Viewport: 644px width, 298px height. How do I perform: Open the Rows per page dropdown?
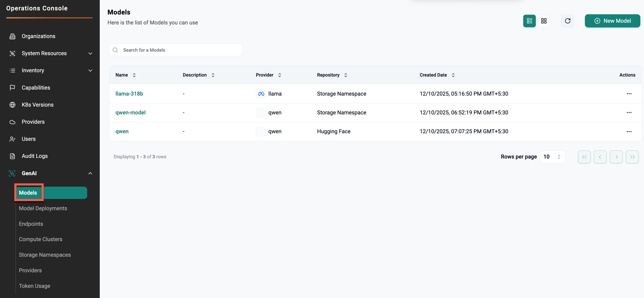pyautogui.click(x=552, y=157)
